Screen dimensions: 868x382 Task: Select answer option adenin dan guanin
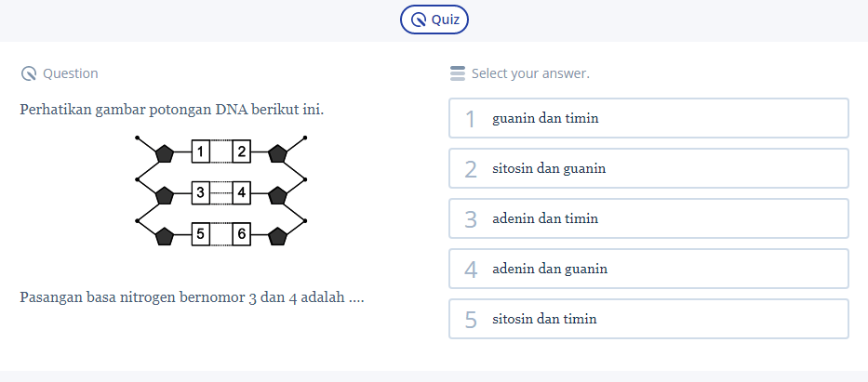648,269
